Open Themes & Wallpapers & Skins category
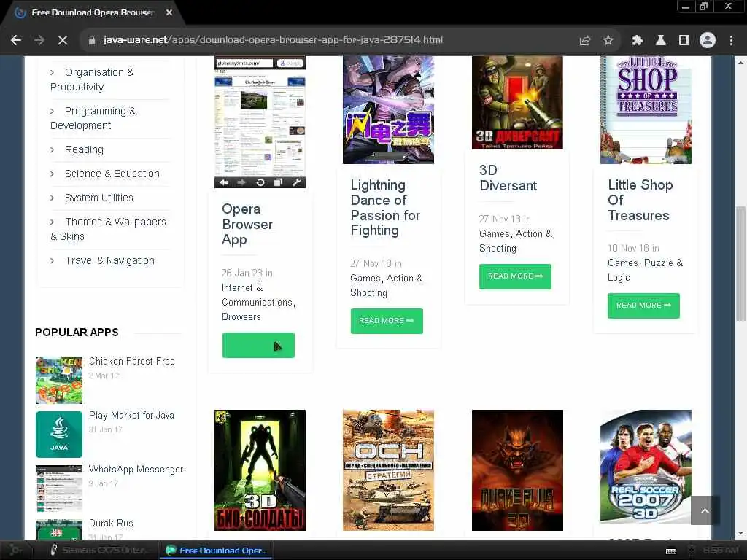Viewport: 747px width, 560px height. pyautogui.click(x=108, y=229)
